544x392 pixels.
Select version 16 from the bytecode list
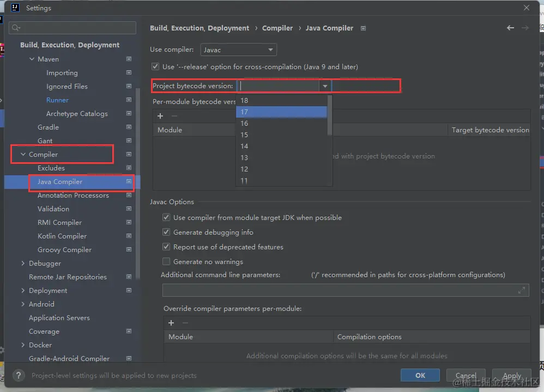tap(281, 124)
